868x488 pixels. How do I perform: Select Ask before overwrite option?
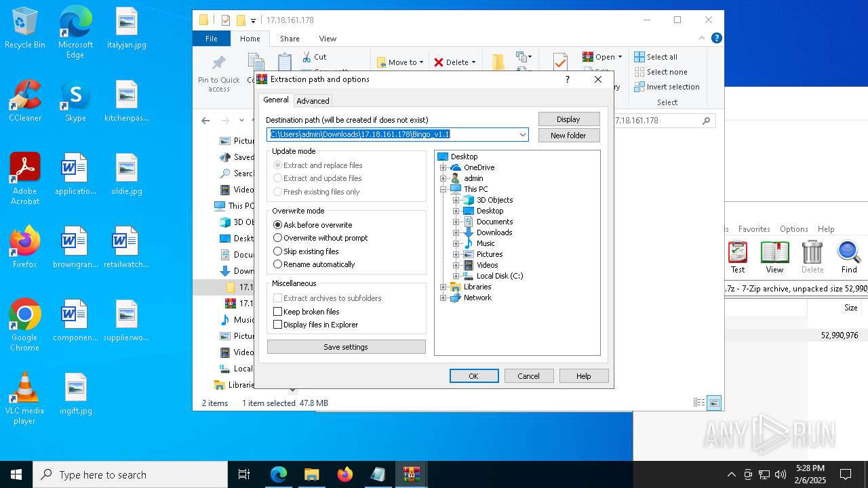click(313, 224)
